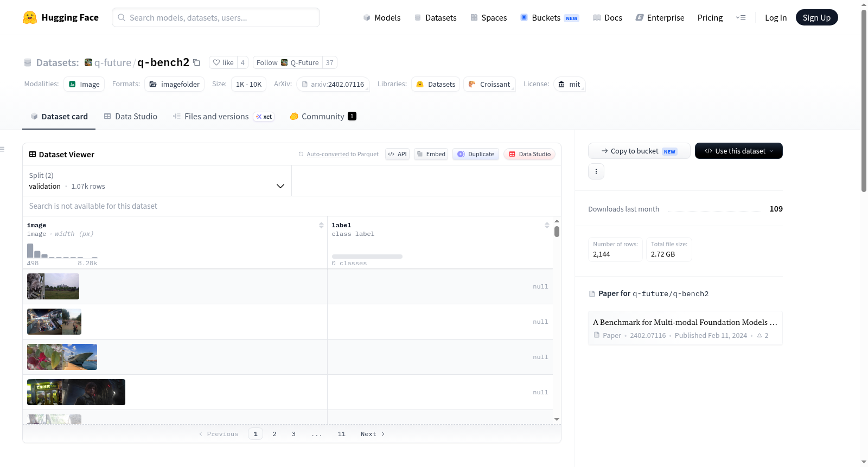The width and height of the screenshot is (868, 467).
Task: Select the Image modality tag
Action: click(84, 84)
